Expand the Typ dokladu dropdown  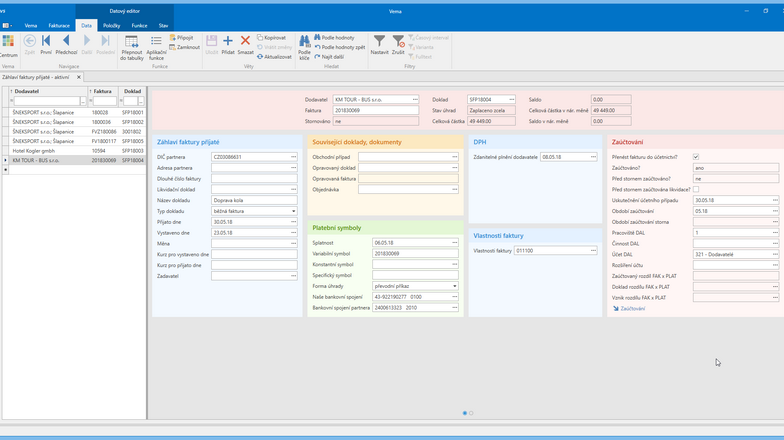[294, 211]
